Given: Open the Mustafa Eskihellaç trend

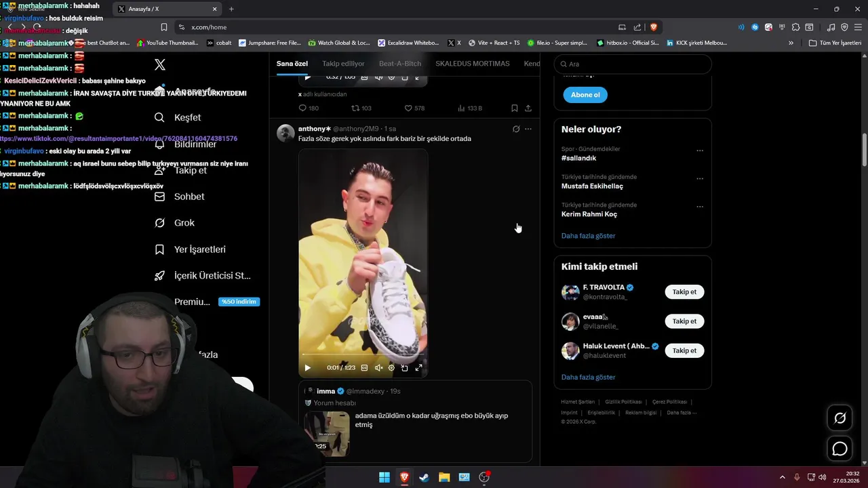Looking at the screenshot, I should (592, 186).
